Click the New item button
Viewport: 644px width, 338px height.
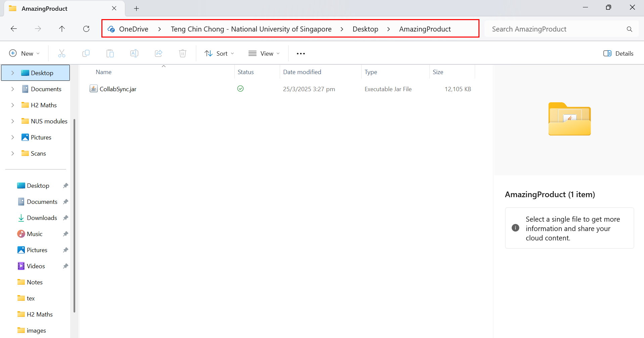[x=24, y=53]
